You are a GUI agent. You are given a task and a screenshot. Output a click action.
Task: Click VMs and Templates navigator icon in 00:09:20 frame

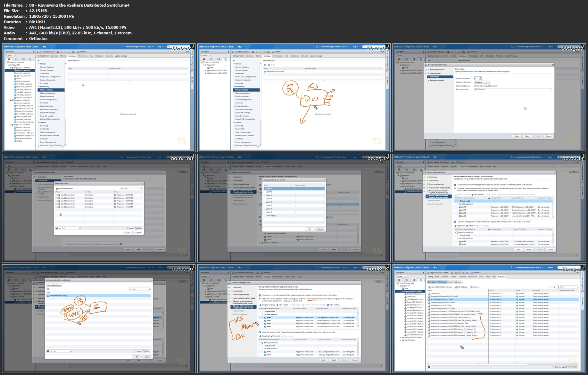[x=406, y=280]
